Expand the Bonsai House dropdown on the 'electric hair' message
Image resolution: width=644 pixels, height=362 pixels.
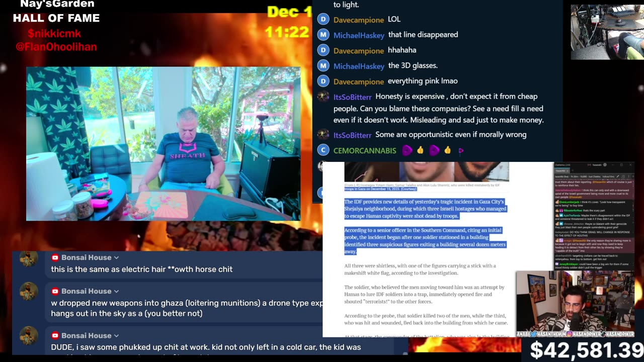(x=116, y=257)
